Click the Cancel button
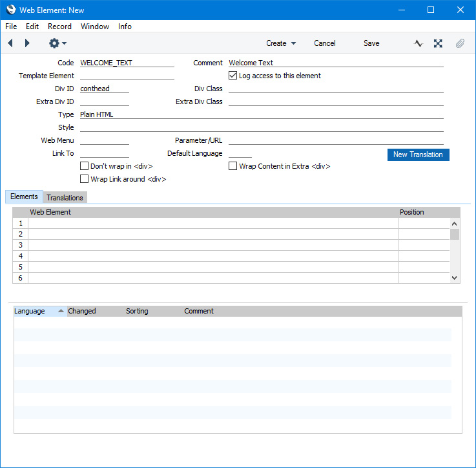 click(324, 43)
